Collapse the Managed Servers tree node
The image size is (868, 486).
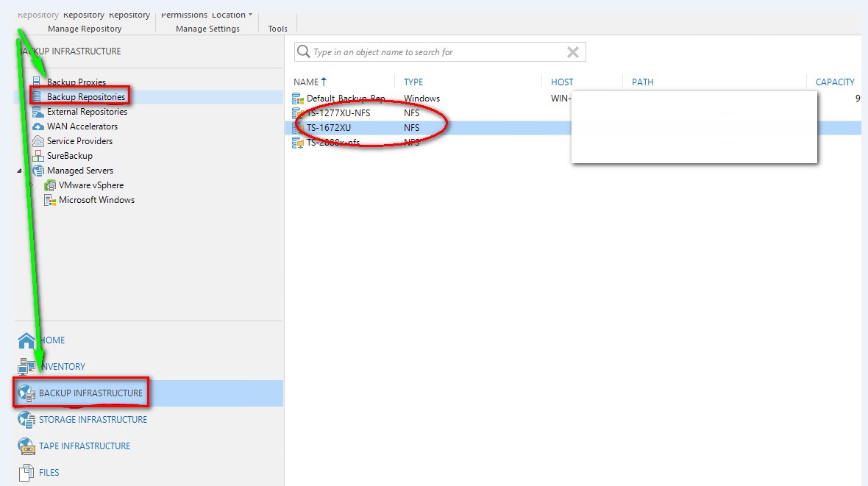tap(20, 171)
